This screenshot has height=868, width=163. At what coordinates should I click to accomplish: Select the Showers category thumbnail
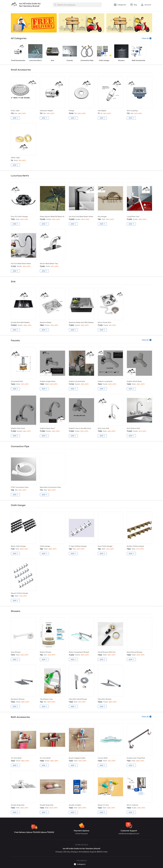(121, 51)
